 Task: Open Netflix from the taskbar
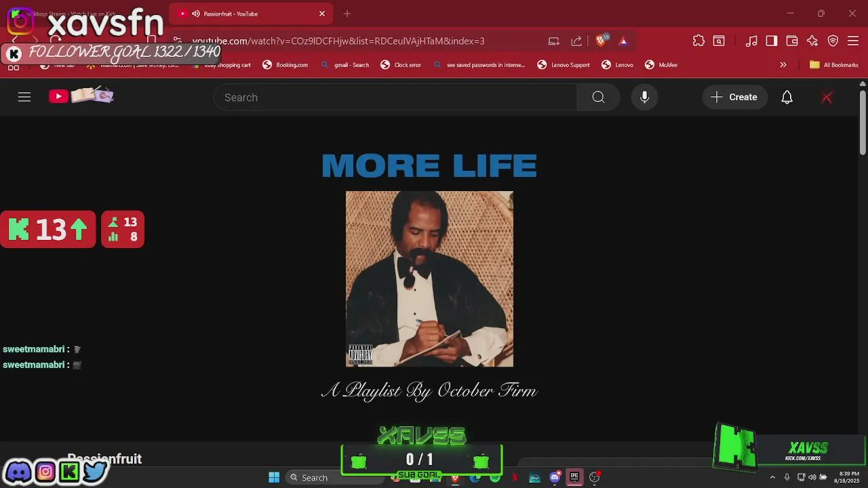(515, 477)
